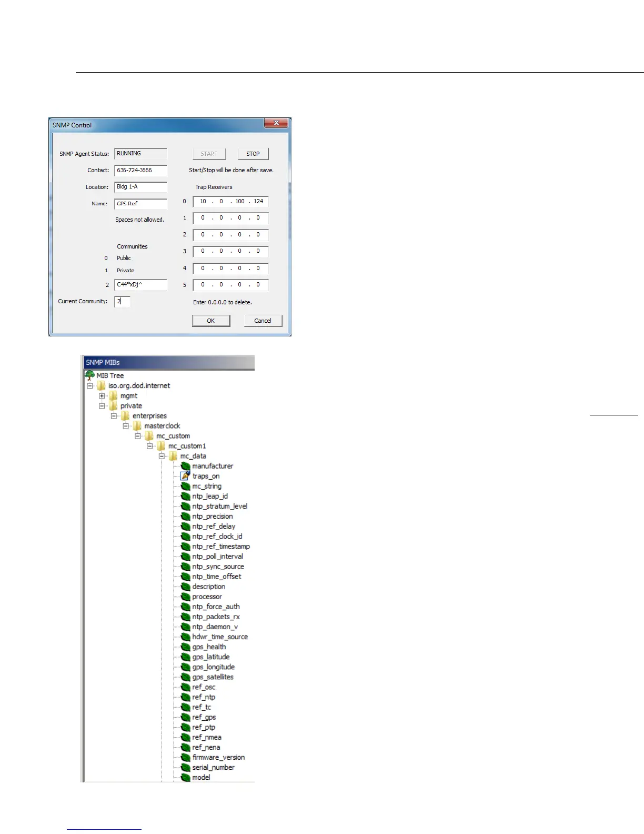
Task: Click the ntp_stratum_level leaf icon
Action: tap(185, 506)
